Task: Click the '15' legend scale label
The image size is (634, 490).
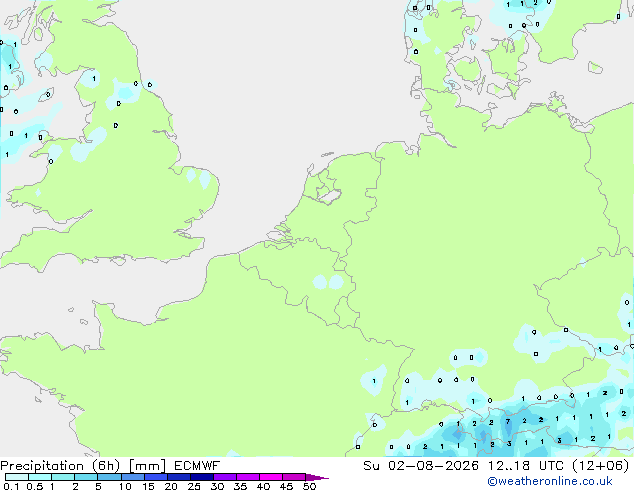Action: pyautogui.click(x=148, y=486)
